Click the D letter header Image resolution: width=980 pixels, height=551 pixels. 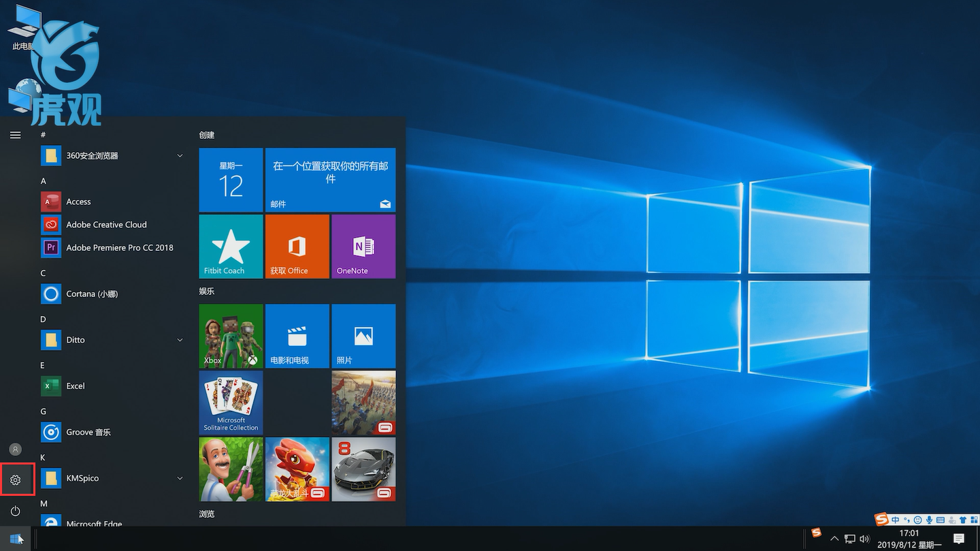[x=44, y=319]
